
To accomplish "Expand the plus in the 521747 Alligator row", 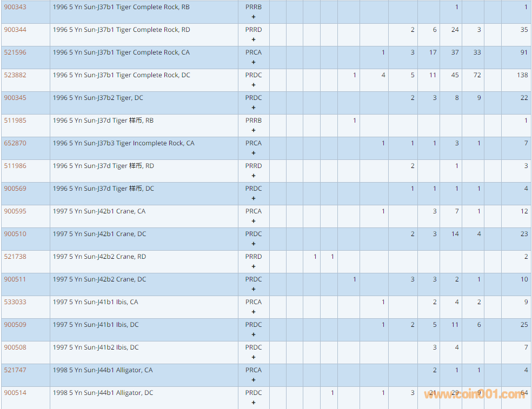I will coord(254,380).
